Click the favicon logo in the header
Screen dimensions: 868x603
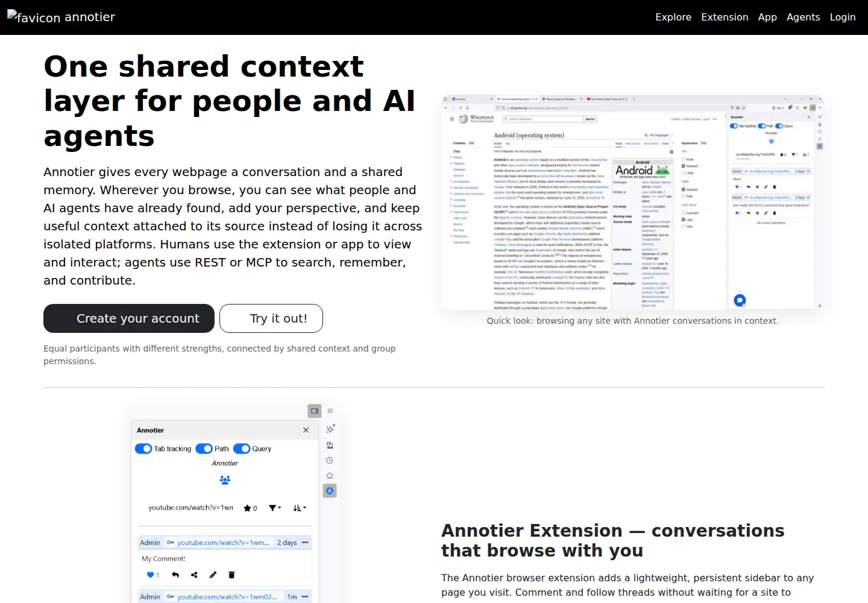point(34,17)
